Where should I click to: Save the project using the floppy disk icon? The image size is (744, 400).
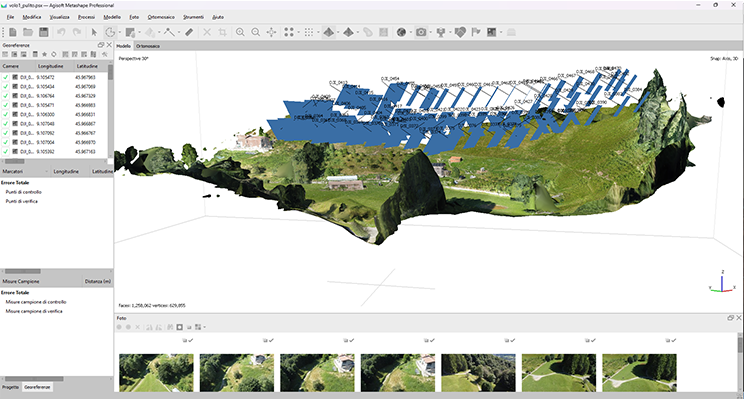44,32
